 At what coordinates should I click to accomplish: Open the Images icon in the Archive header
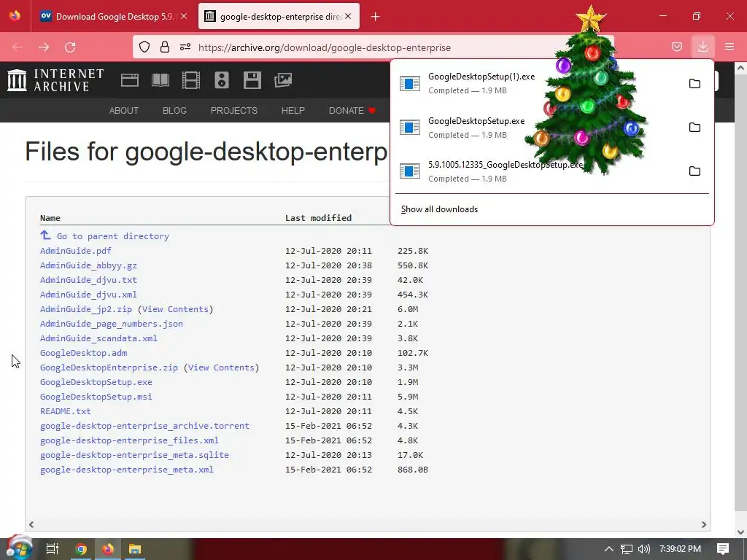(x=283, y=80)
